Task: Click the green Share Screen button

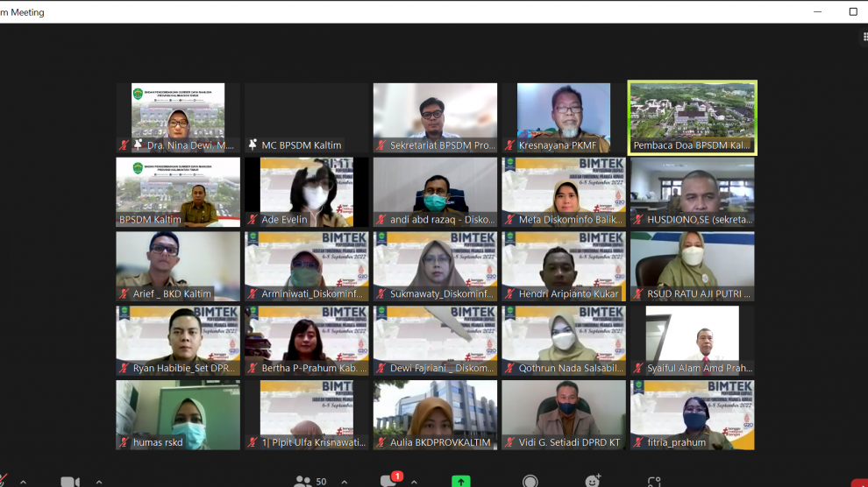Action: point(460,482)
